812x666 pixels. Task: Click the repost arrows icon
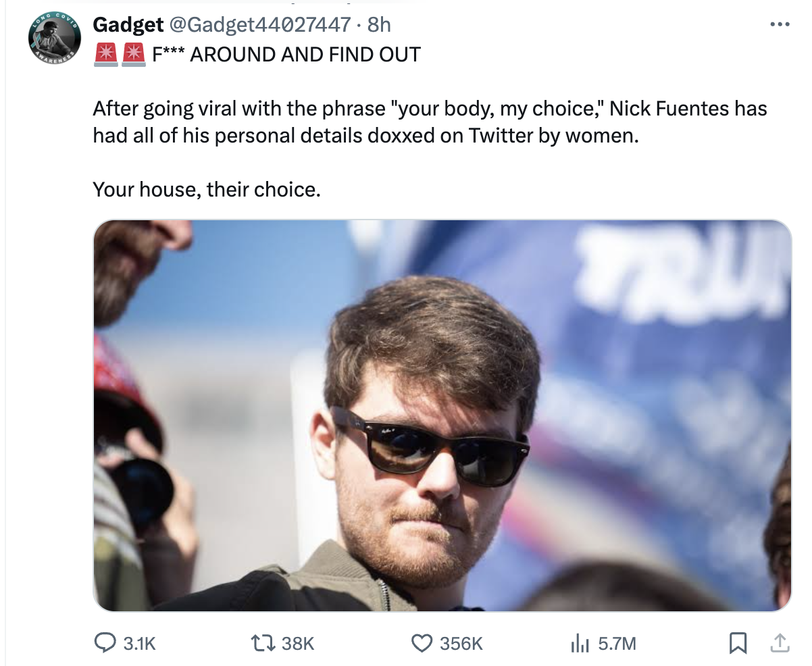(263, 644)
